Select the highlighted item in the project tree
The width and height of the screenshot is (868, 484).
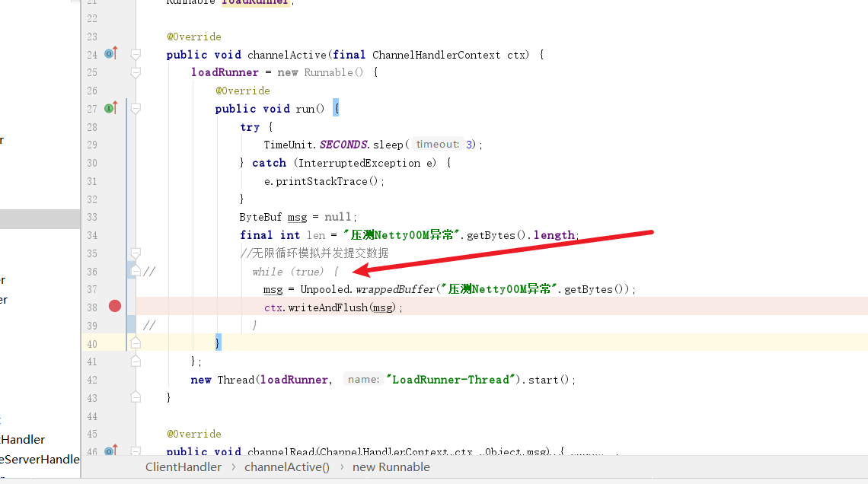tap(40, 219)
